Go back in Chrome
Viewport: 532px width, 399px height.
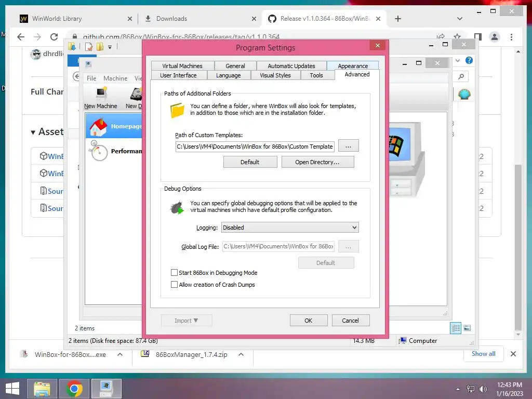pyautogui.click(x=21, y=37)
